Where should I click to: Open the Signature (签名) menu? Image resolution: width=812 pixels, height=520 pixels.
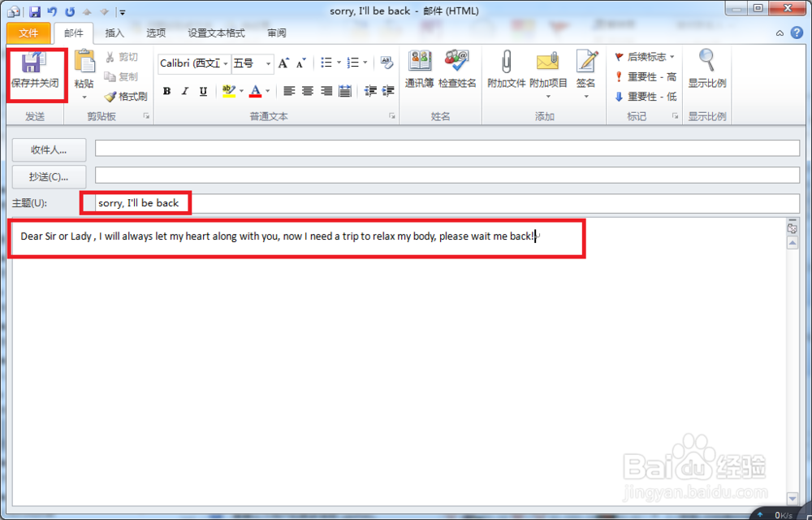[x=586, y=75]
